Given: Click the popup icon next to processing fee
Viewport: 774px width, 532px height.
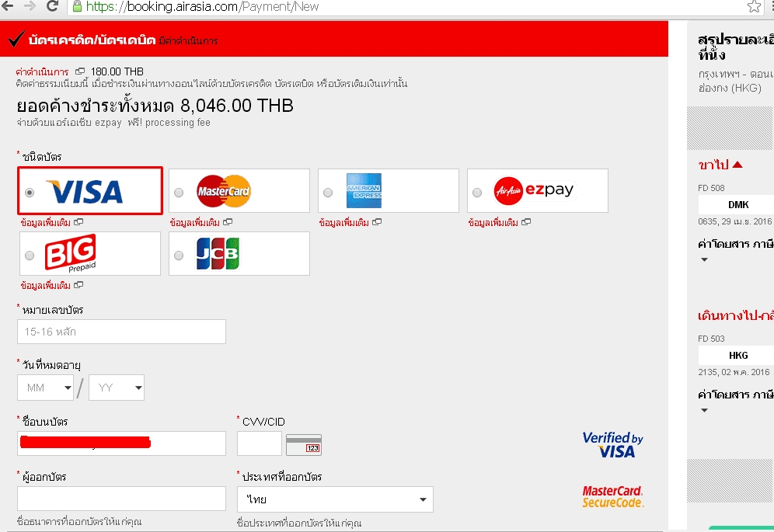Looking at the screenshot, I should coord(79,71).
